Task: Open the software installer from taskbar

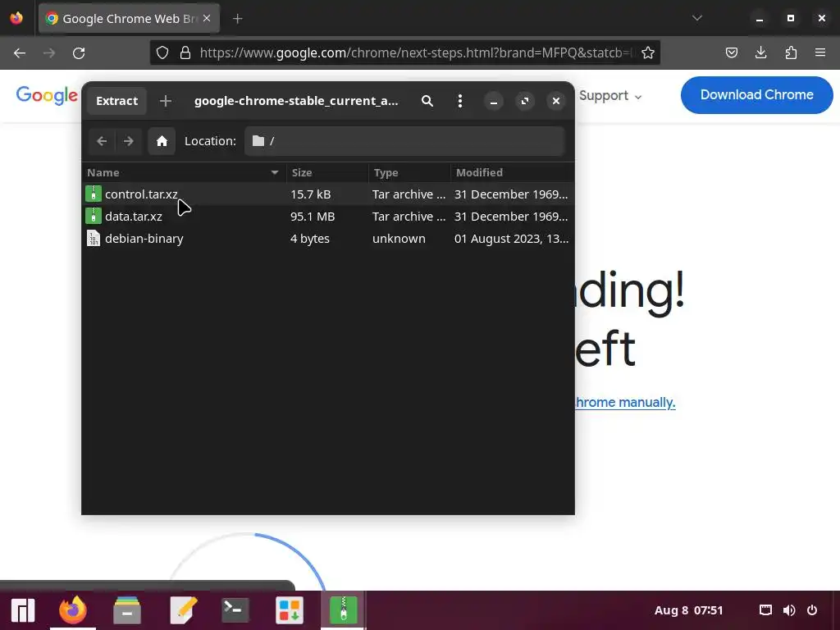Action: [290, 610]
